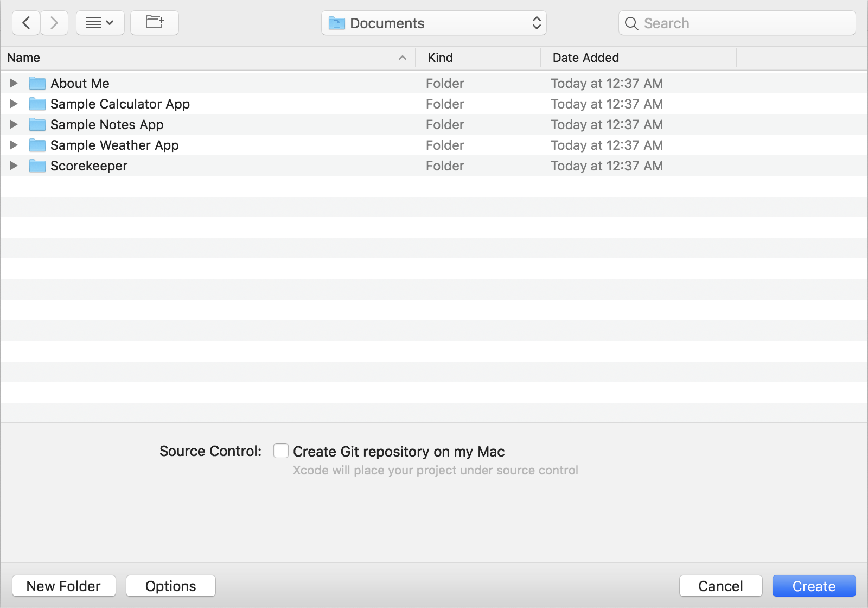Enable Create Git repository on my Mac

click(x=281, y=451)
